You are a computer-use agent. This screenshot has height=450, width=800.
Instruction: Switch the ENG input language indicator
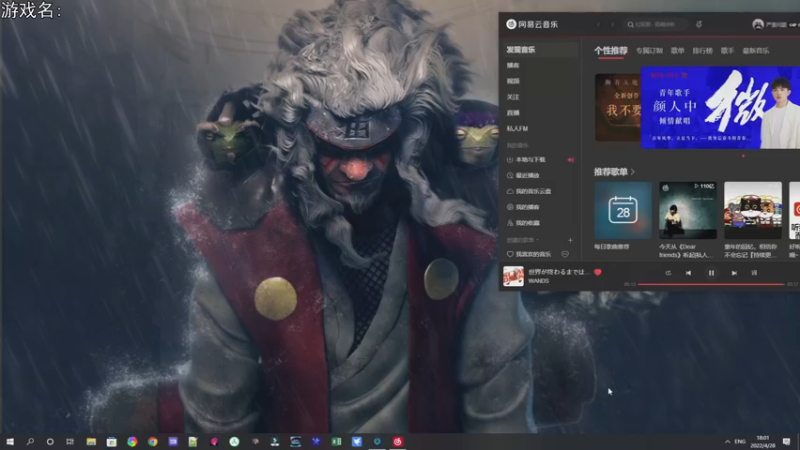740,441
